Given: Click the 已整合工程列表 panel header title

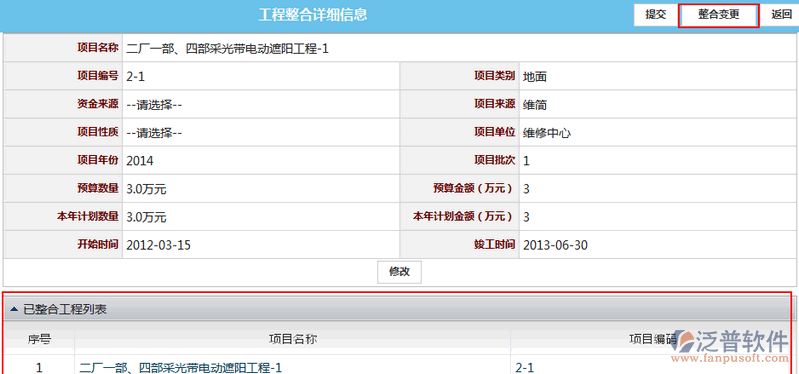Looking at the screenshot, I should [x=65, y=309].
